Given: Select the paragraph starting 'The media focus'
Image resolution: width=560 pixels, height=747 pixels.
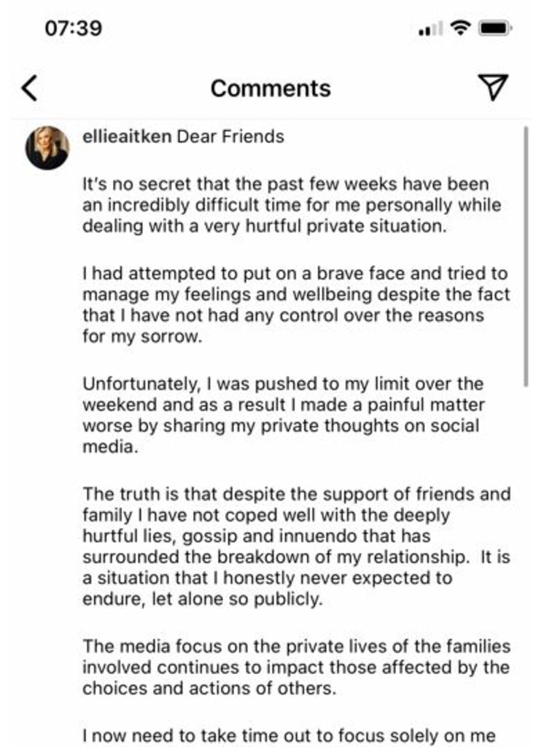Looking at the screenshot, I should point(296,667).
